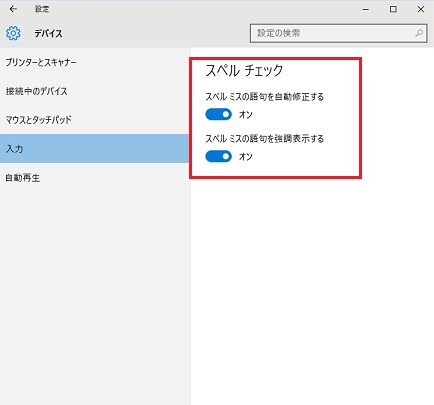This screenshot has width=434, height=405.
Task: Click the デバイス header title
Action: click(48, 33)
